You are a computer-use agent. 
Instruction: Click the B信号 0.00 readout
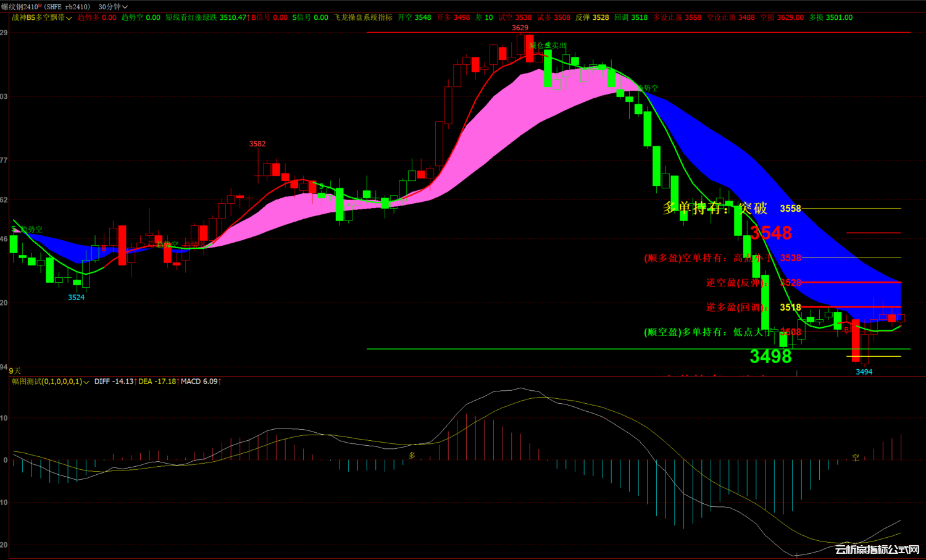coord(270,17)
